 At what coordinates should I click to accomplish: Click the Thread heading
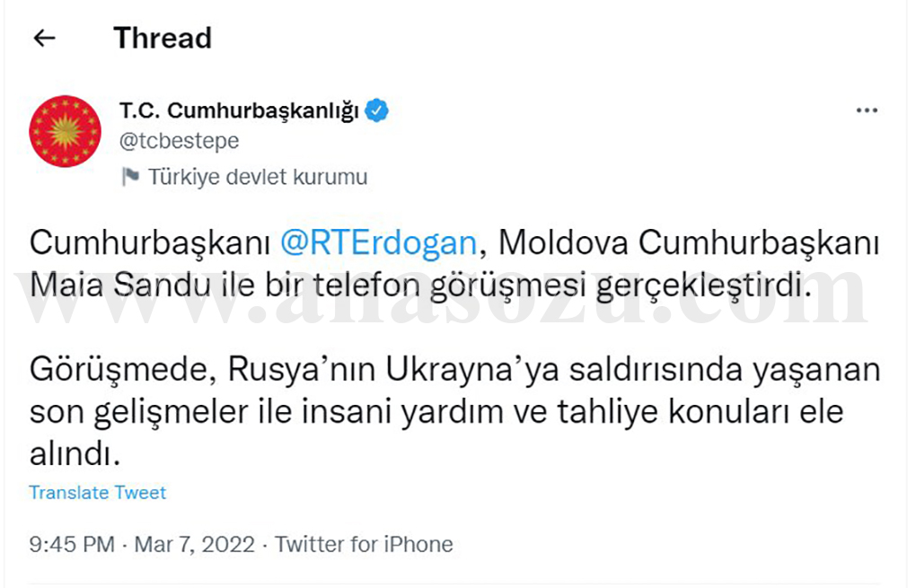pyautogui.click(x=163, y=39)
